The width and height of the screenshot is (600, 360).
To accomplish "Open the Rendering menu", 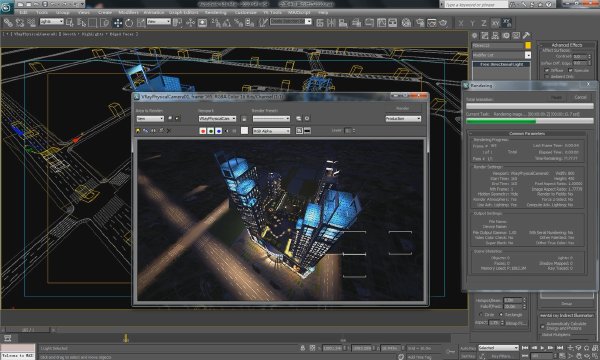I will point(215,12).
